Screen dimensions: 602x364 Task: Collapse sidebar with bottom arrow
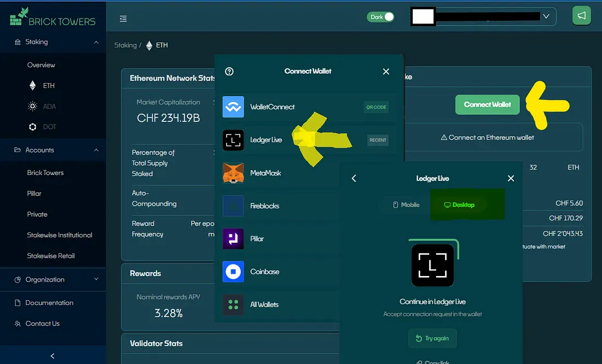(53, 356)
